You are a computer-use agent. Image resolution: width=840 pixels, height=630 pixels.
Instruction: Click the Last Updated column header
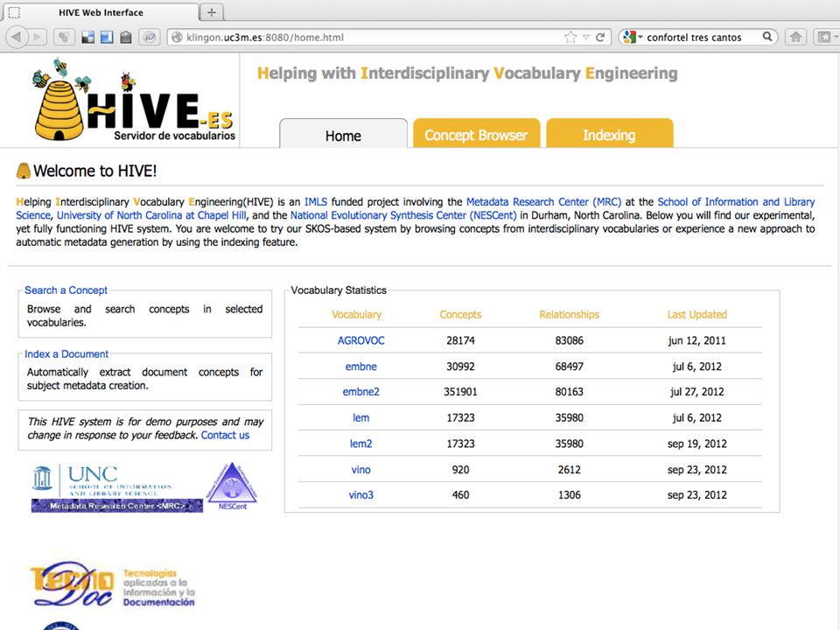(697, 314)
